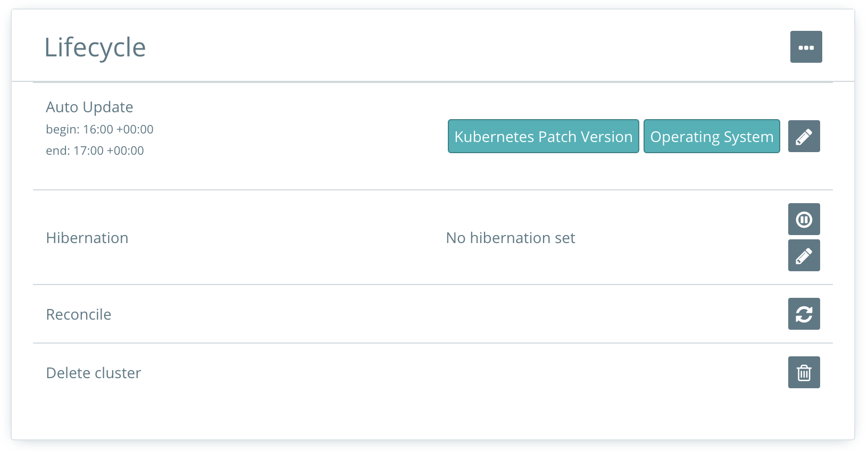
Task: Click the hibernate cluster pause icon
Action: click(x=804, y=219)
